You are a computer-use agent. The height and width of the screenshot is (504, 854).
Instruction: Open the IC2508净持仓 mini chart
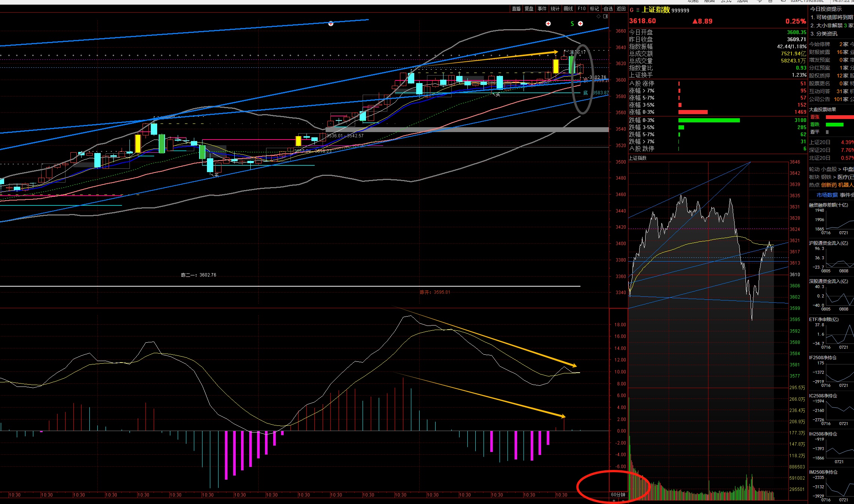pos(831,410)
